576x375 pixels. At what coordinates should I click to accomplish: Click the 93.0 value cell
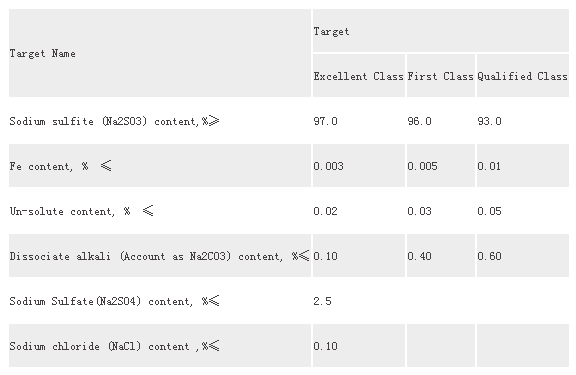tap(523, 121)
